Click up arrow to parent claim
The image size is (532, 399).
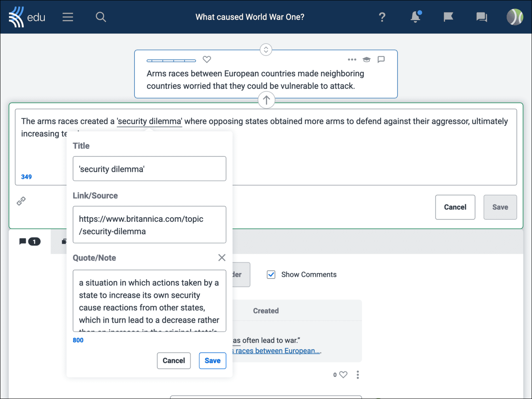(x=266, y=100)
